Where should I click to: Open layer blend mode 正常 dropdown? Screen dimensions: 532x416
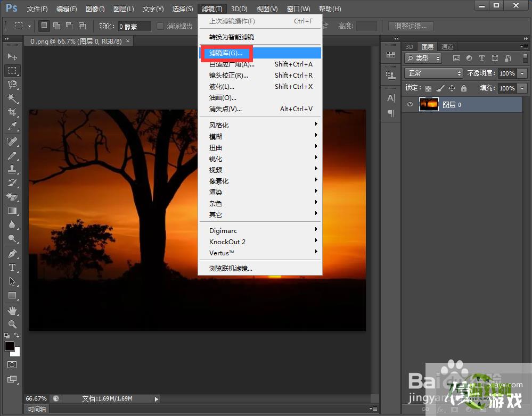pos(433,73)
